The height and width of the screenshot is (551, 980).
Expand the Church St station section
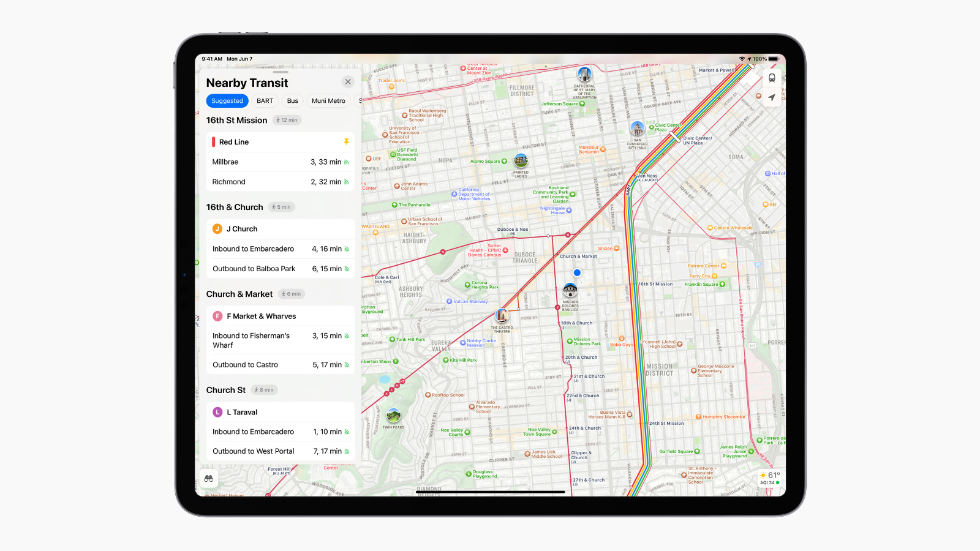(226, 390)
